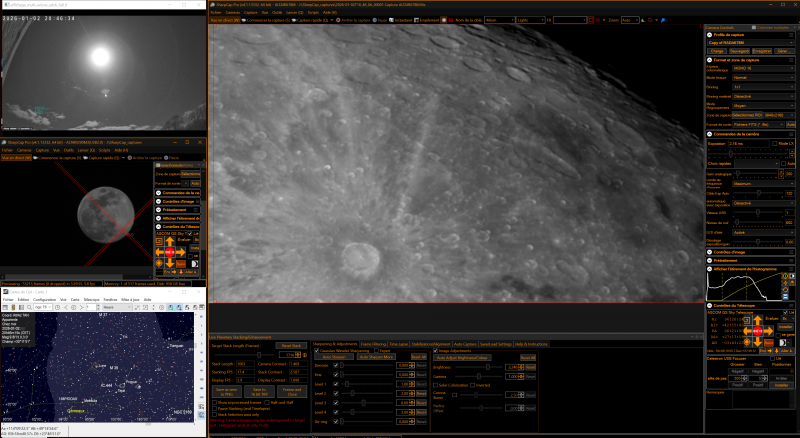Screen dimensions: 800x438
Task: Toggle the Denoise checkbox
Action: click(x=336, y=366)
